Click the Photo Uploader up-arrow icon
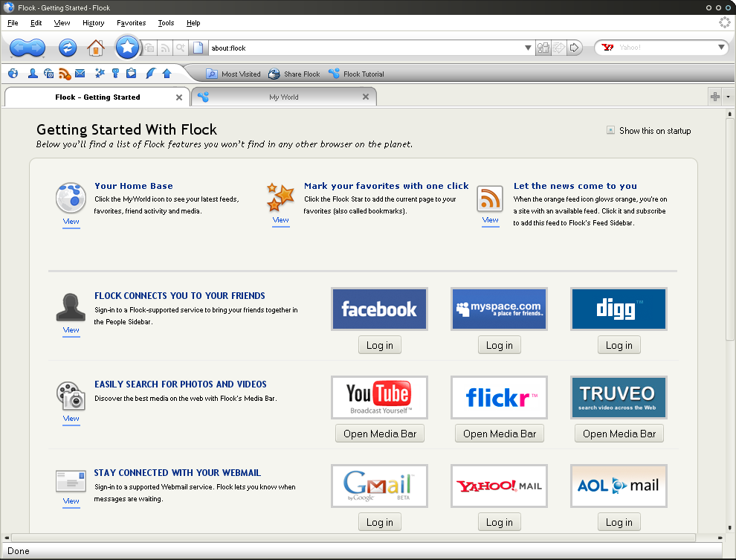The width and height of the screenshot is (736, 560). 167,73
